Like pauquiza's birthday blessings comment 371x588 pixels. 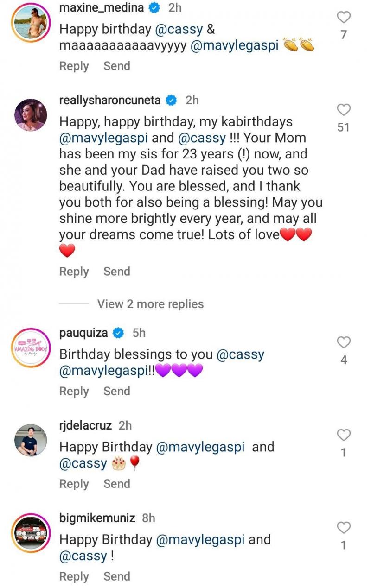343,342
